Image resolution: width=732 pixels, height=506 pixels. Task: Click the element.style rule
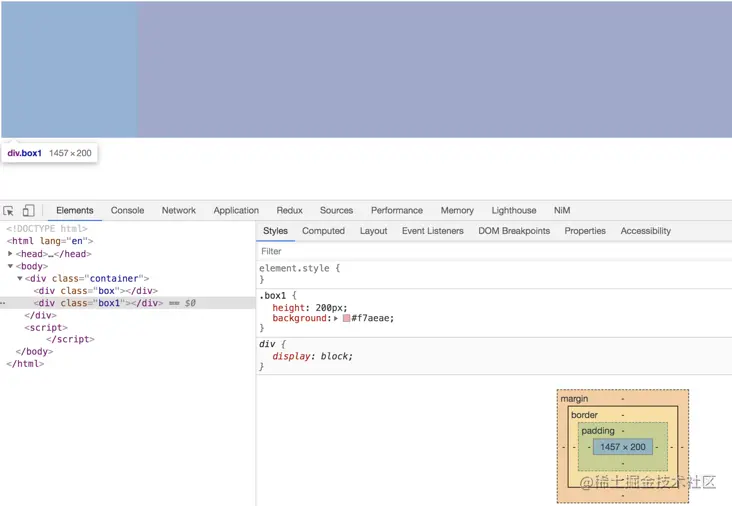299,268
